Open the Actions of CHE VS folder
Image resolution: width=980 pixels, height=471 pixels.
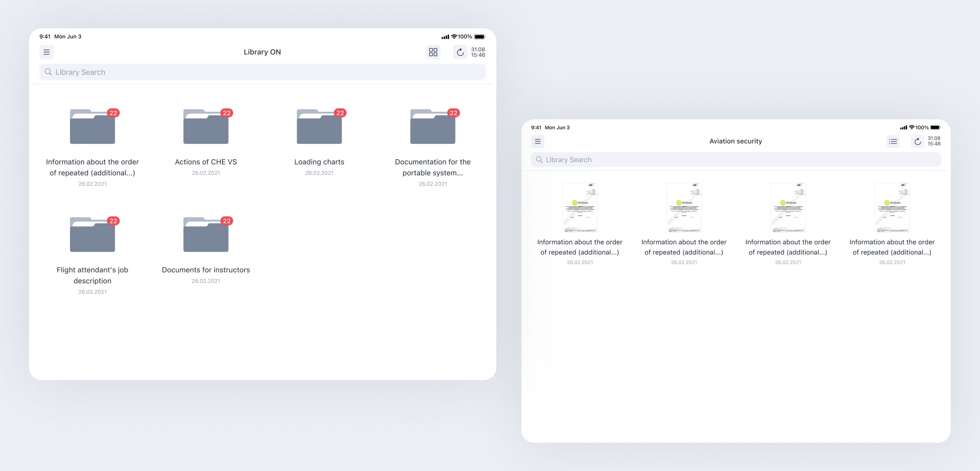pos(206,127)
